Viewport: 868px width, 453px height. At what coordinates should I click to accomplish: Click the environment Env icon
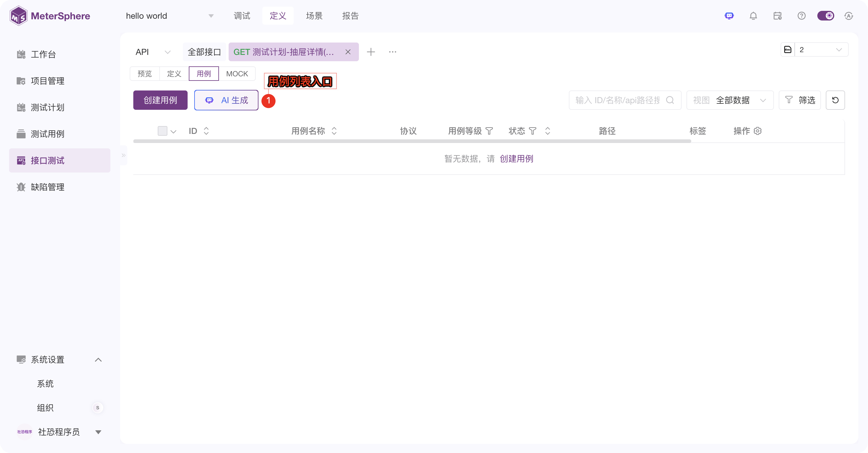(787, 49)
